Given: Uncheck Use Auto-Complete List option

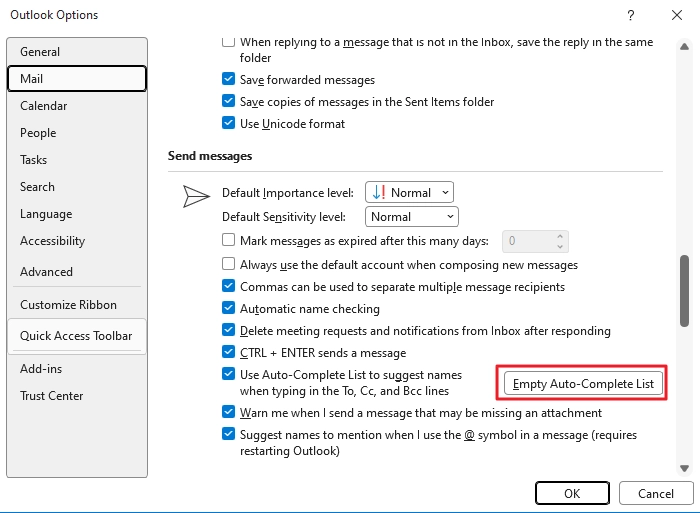Looking at the screenshot, I should click(228, 374).
